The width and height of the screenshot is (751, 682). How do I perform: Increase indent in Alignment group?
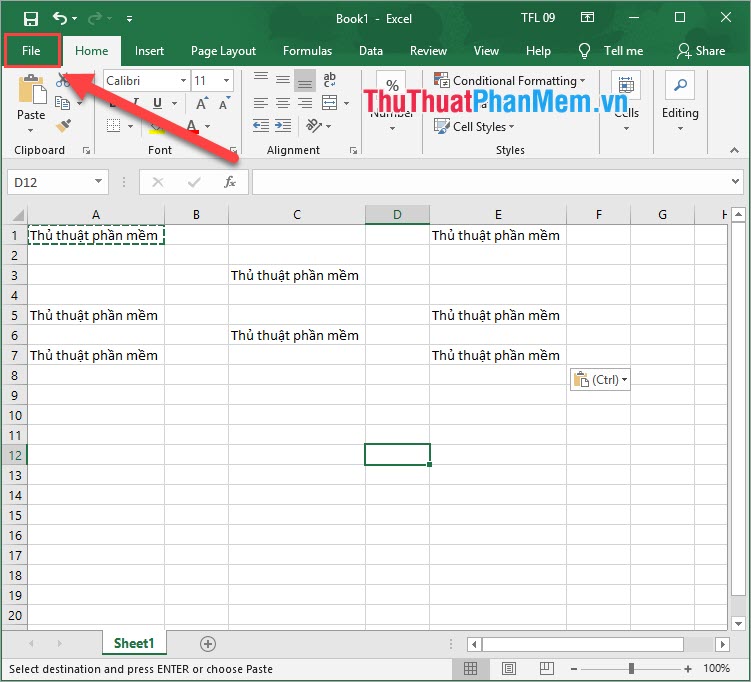283,125
